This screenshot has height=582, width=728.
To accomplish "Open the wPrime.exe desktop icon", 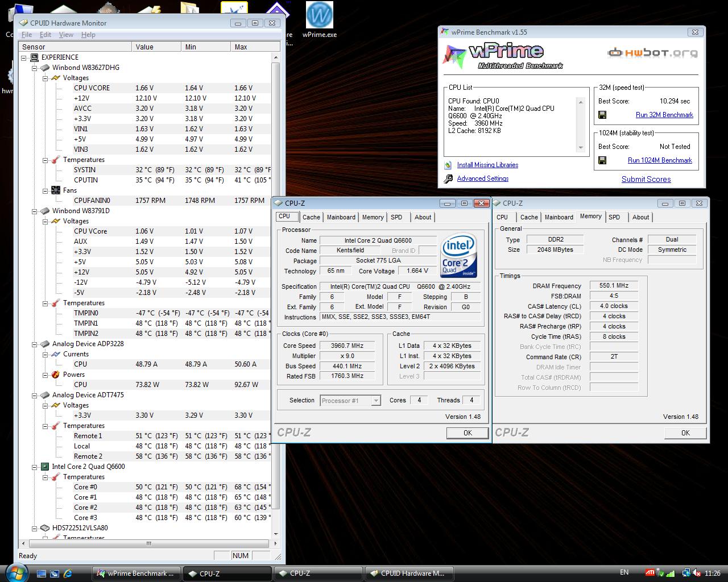I will 319,19.
